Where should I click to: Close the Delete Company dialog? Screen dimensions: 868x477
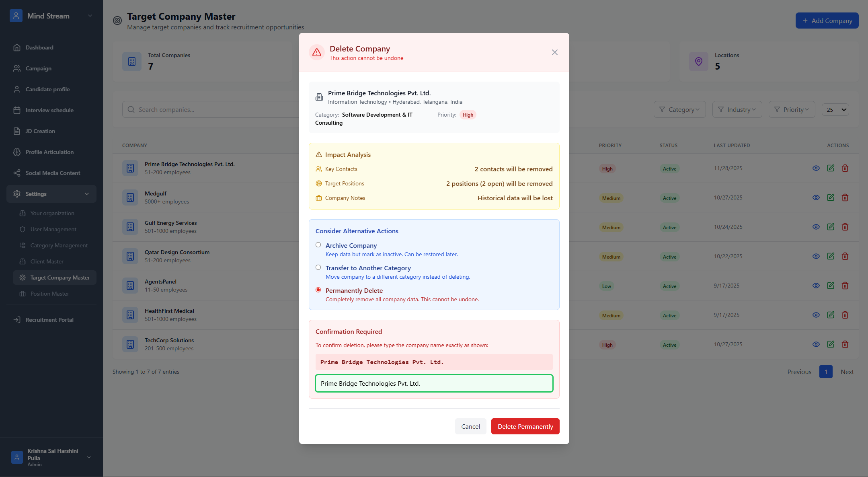[x=554, y=52]
